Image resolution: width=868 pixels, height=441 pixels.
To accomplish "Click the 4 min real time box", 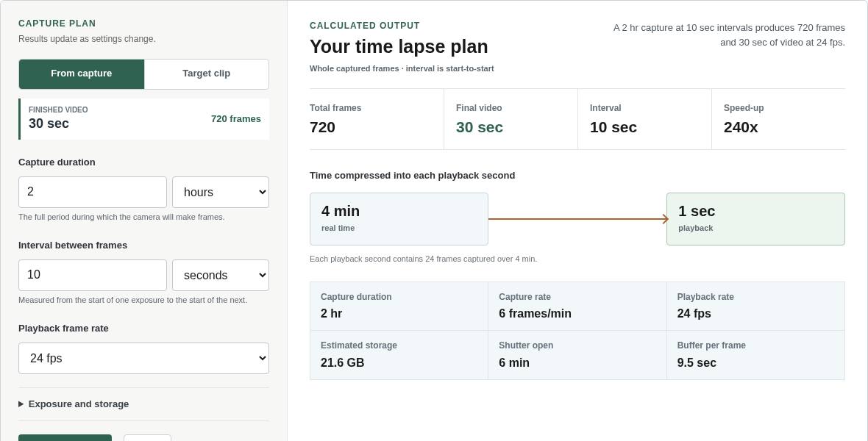I will [x=399, y=219].
